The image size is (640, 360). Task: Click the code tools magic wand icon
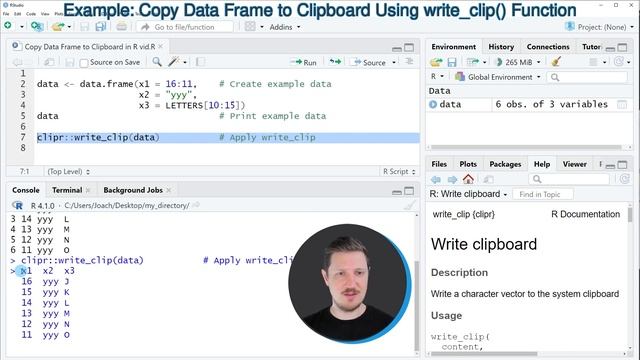tap(174, 62)
